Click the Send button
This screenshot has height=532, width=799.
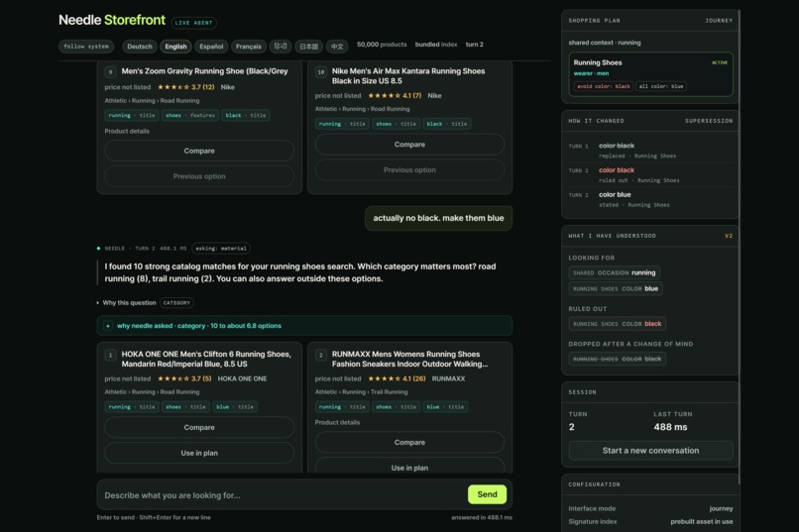point(487,494)
